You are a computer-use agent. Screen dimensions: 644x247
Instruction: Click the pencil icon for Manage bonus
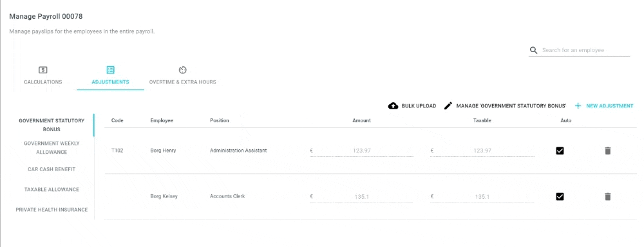pyautogui.click(x=448, y=106)
